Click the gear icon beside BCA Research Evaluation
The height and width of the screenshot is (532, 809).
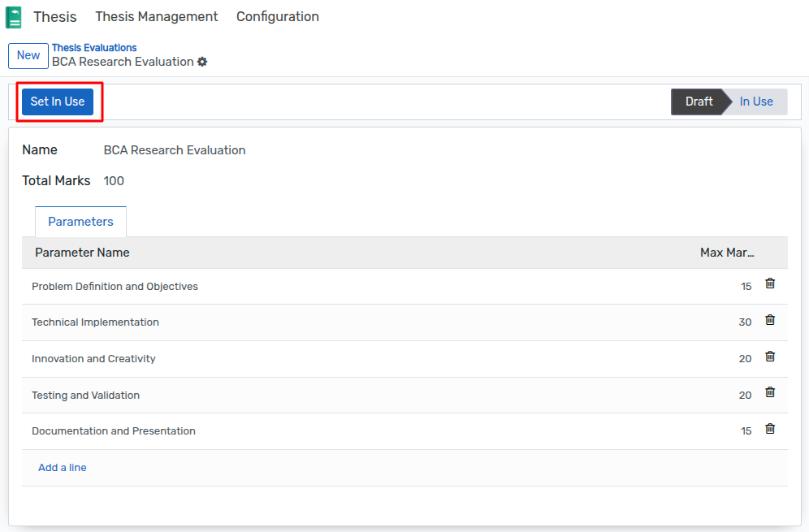click(202, 62)
